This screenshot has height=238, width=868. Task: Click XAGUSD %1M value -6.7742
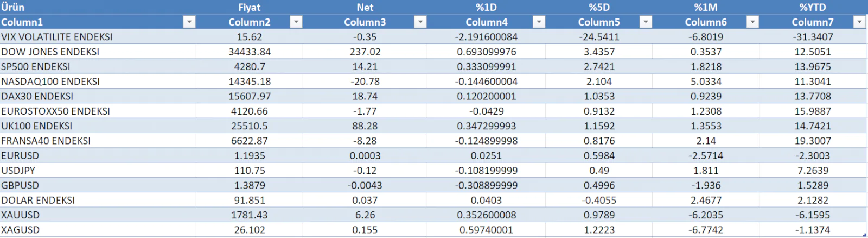click(706, 230)
